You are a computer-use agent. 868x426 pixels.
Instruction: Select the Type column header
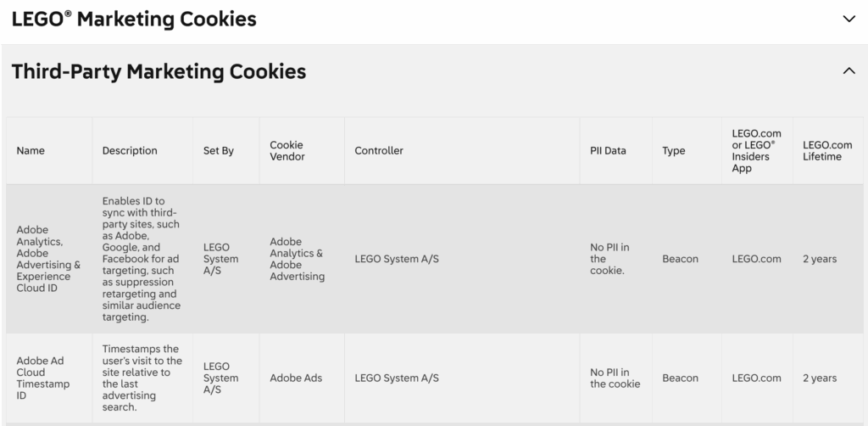point(674,151)
